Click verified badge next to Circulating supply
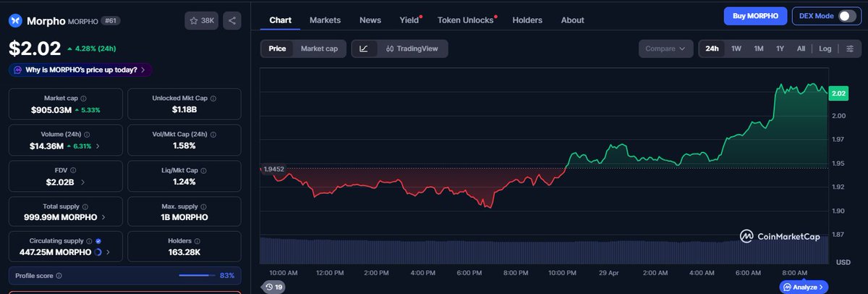Viewport: 868px width, 294px height. pos(98,241)
